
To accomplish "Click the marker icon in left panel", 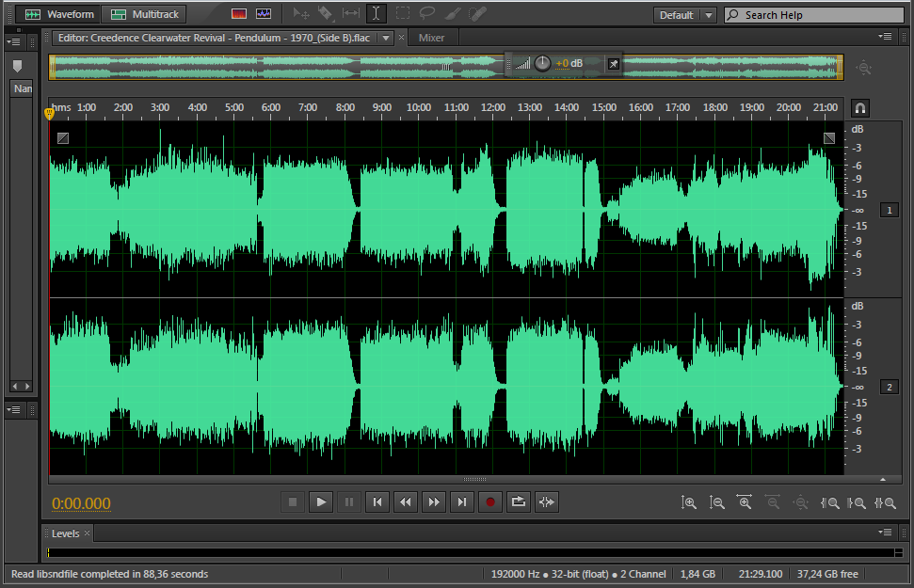I will (18, 66).
